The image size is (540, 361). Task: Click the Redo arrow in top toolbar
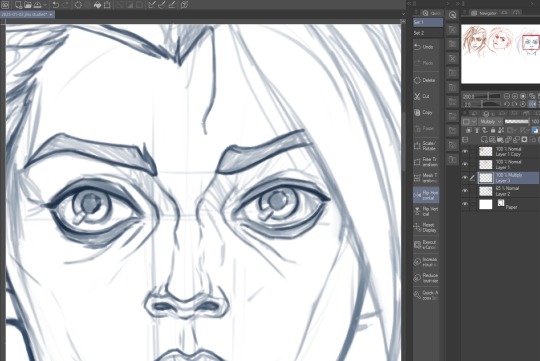[66, 4]
